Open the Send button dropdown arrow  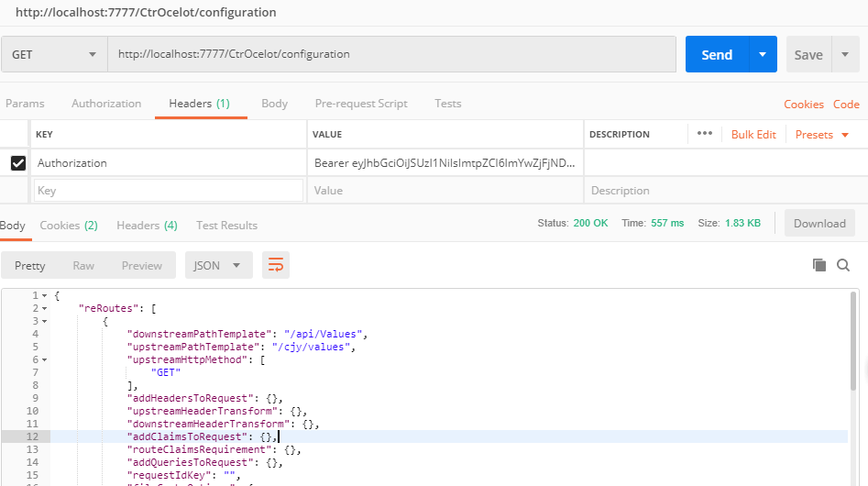pos(763,55)
